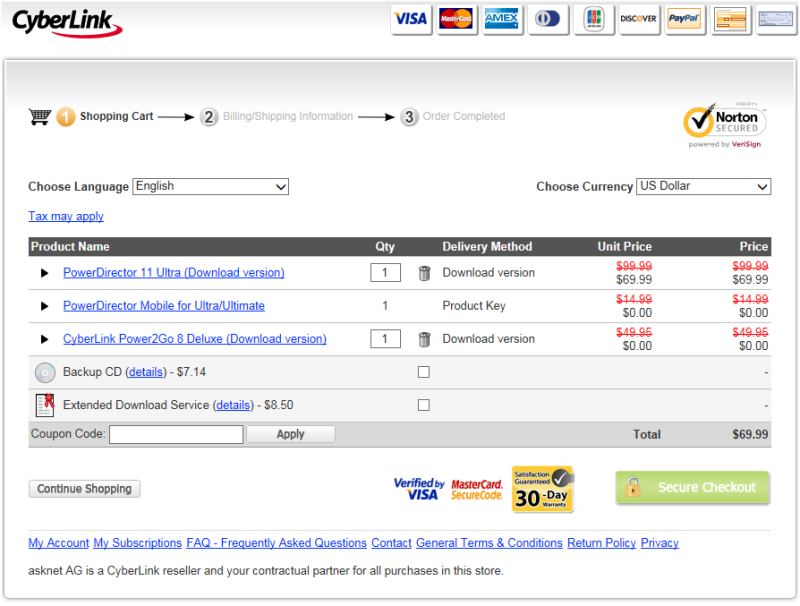Open the Contact link

pyautogui.click(x=391, y=543)
